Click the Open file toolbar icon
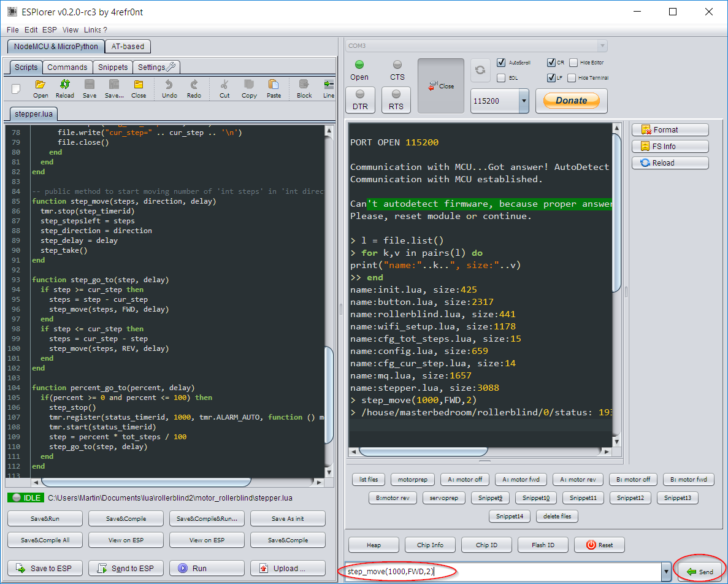This screenshot has height=584, width=728. coord(40,88)
